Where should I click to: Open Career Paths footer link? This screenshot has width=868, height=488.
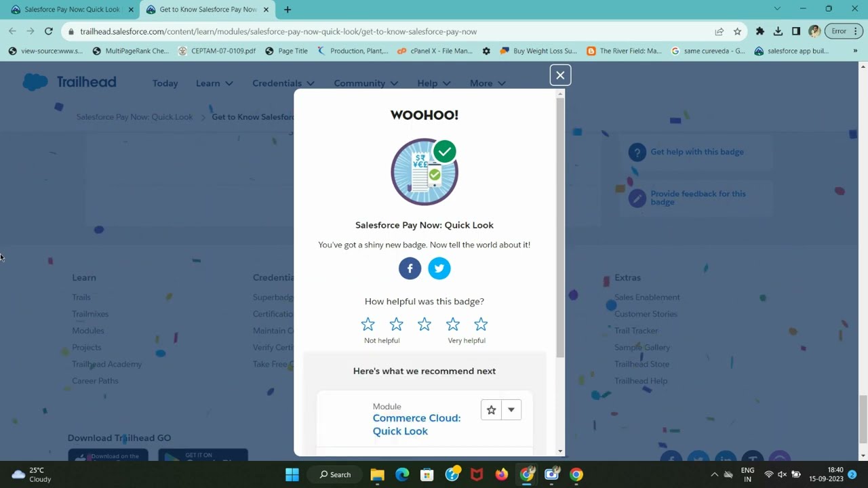pos(95,381)
